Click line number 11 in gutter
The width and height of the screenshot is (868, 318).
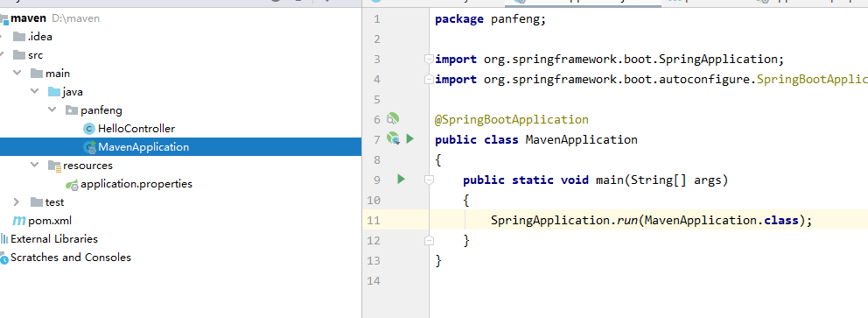tap(374, 220)
